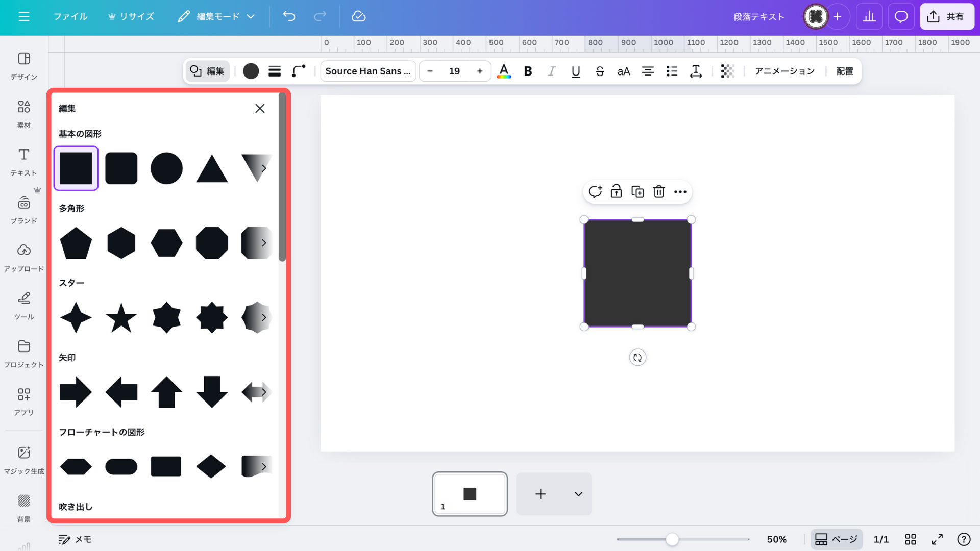
Task: Toggle ページ thumbnail view
Action: coord(837,539)
